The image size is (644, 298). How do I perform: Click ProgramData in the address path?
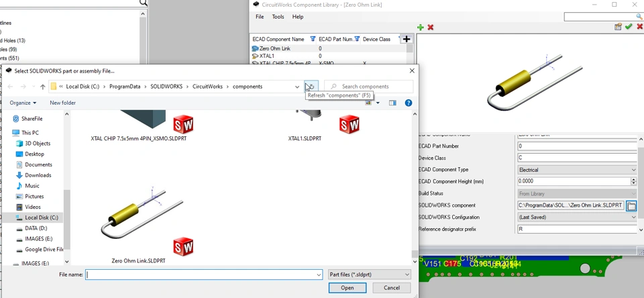tap(125, 87)
